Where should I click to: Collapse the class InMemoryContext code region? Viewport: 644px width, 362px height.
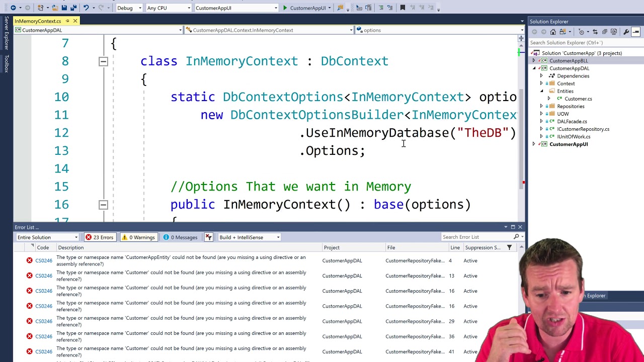[103, 61]
